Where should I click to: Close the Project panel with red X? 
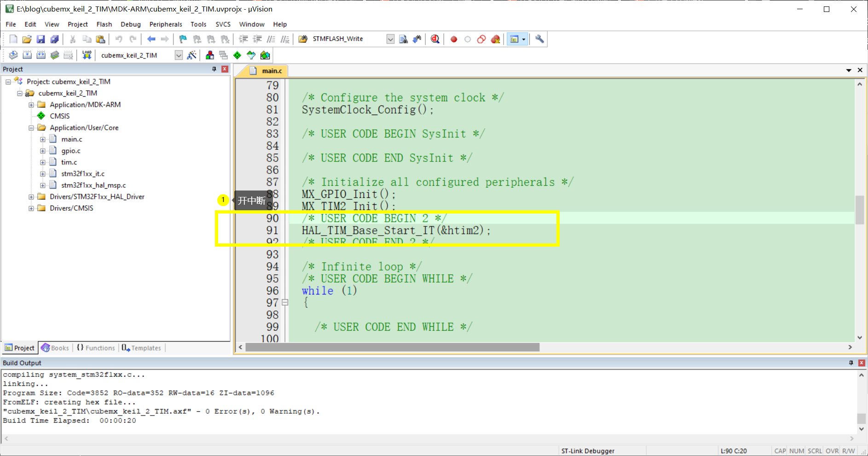point(225,69)
